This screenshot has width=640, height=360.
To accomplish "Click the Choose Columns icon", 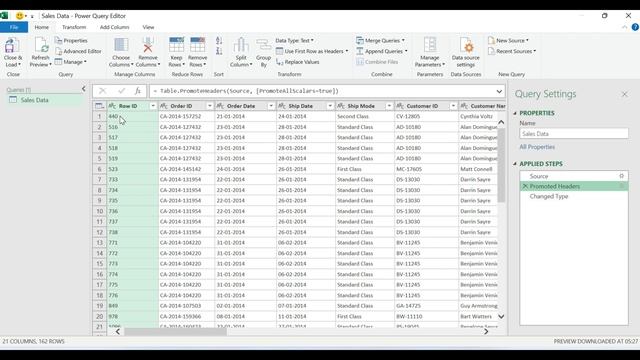I will [x=121, y=45].
